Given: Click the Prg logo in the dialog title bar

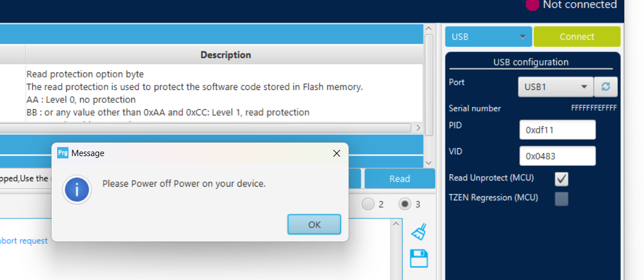Looking at the screenshot, I should click(63, 153).
